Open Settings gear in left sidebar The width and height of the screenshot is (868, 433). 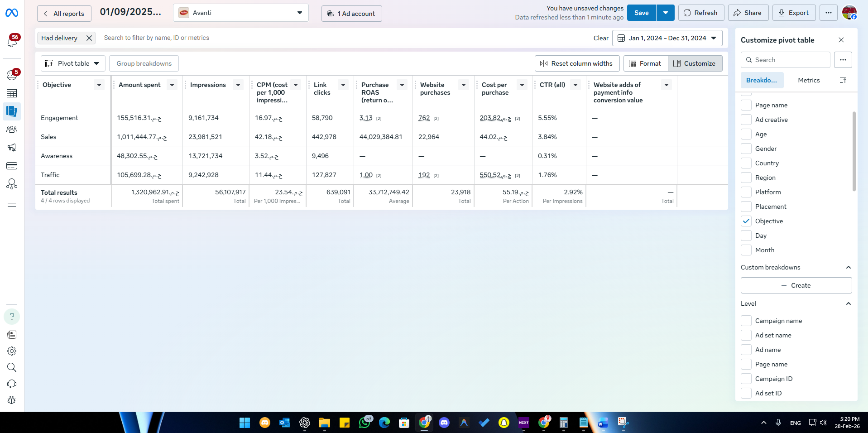click(12, 351)
